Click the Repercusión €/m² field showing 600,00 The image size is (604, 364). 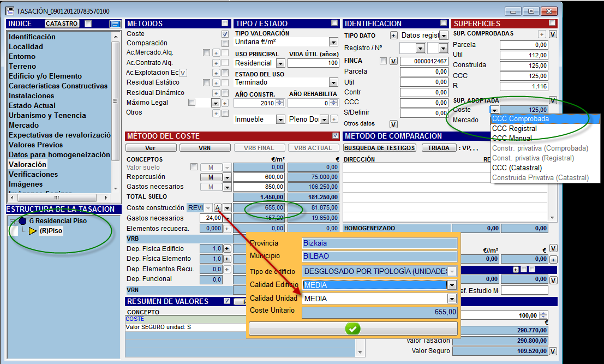pyautogui.click(x=259, y=177)
